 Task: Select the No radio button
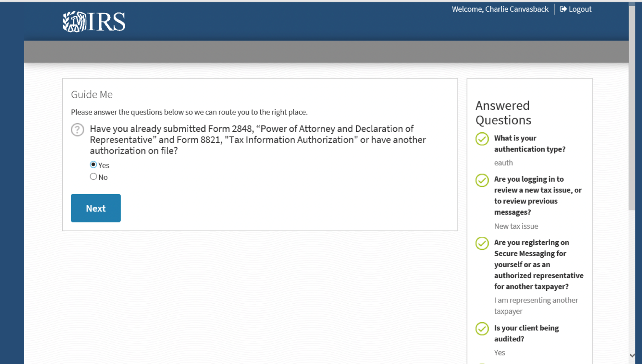(x=93, y=177)
